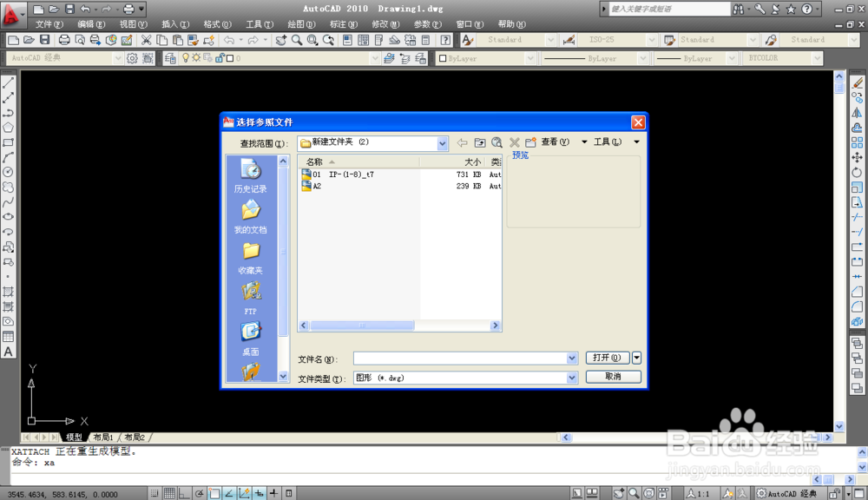Open the FTP places shortcut
The image size is (868, 500).
coord(250,299)
